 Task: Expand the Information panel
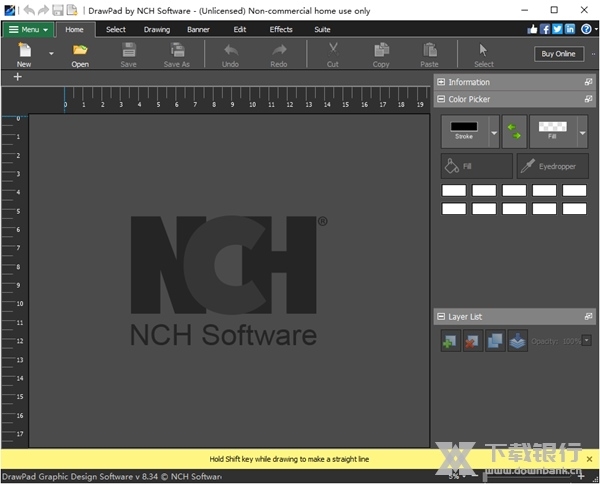tap(442, 82)
